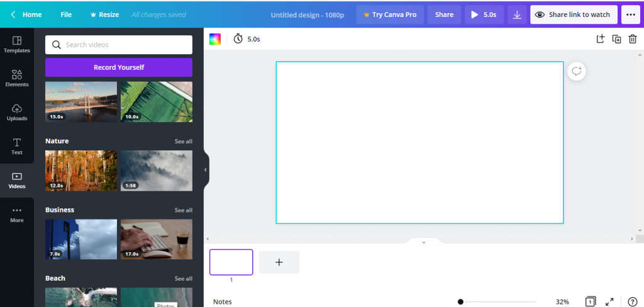Open the Notes panel
Viewport: 644px width, 307px height.
[x=222, y=302]
